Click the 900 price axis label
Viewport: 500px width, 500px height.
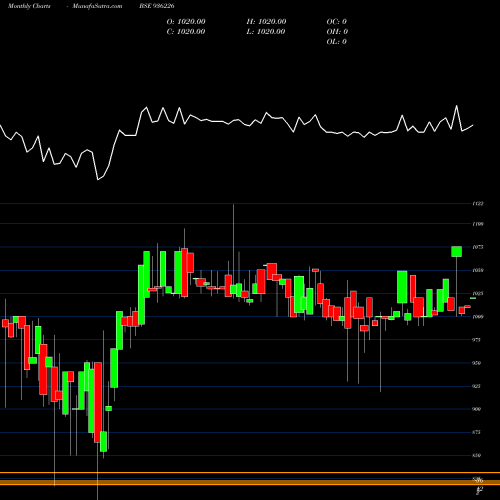tap(477, 409)
